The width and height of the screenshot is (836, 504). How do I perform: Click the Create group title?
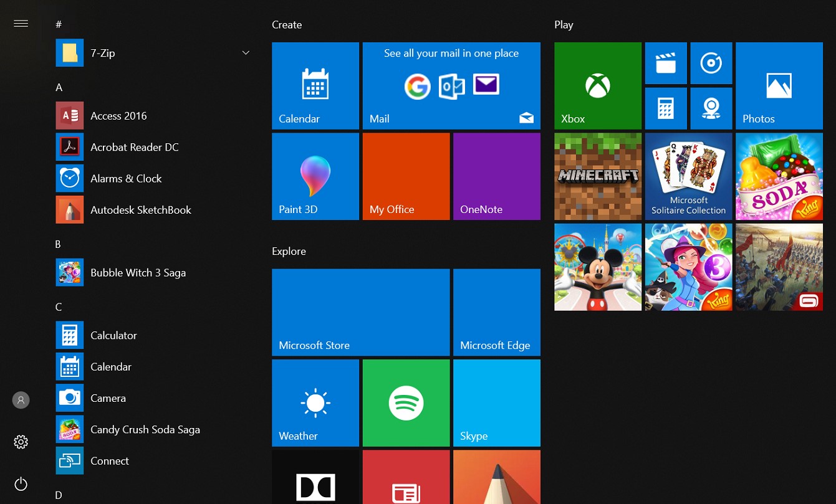coord(287,25)
